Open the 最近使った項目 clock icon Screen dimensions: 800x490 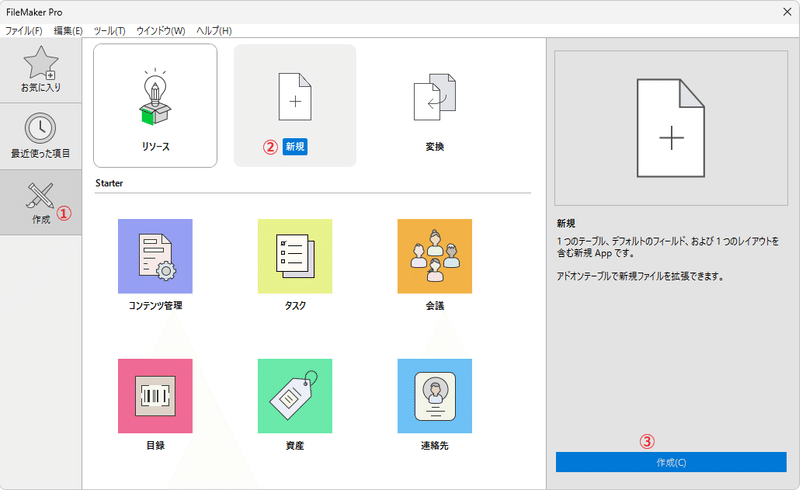pos(40,128)
